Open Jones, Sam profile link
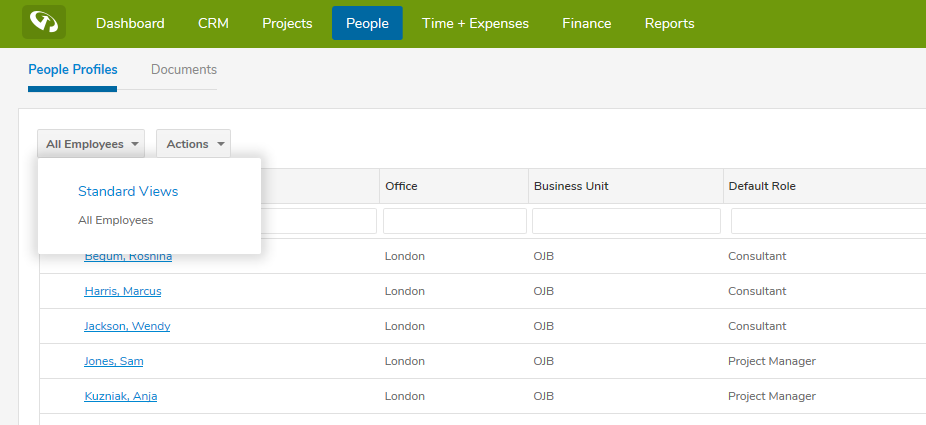The height and width of the screenshot is (425, 926). coord(113,361)
